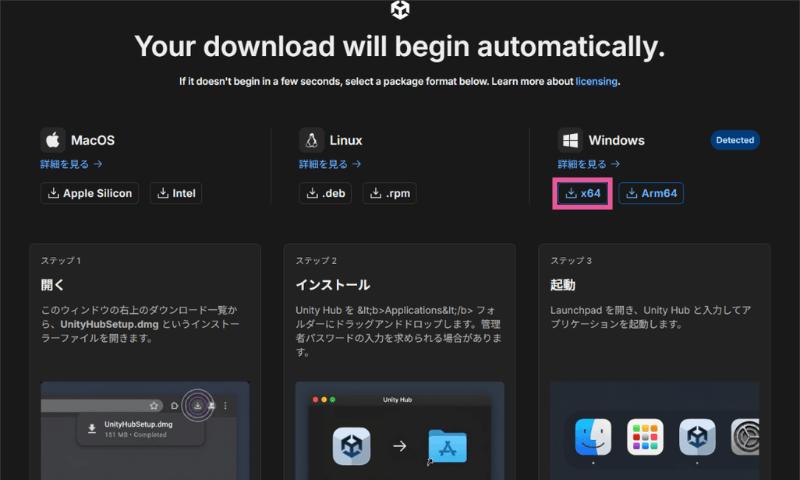Click the Linux penguin icon
The image size is (800, 480).
[312, 140]
